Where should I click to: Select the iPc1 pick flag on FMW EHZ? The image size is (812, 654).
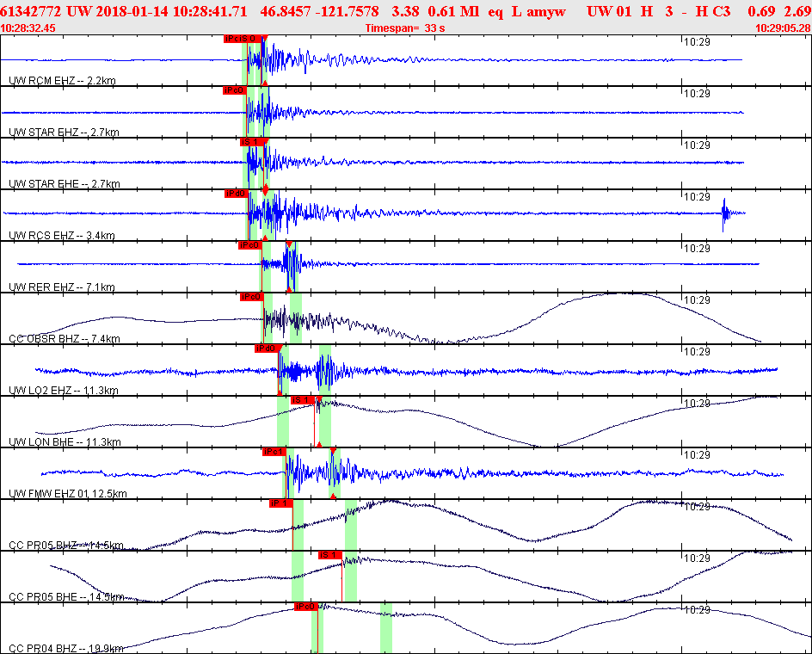[273, 450]
